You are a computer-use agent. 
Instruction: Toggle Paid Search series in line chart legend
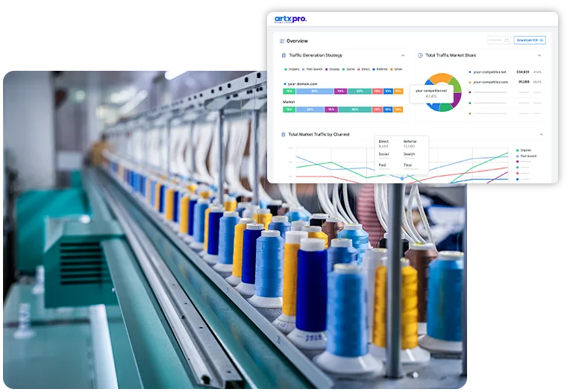coord(527,156)
